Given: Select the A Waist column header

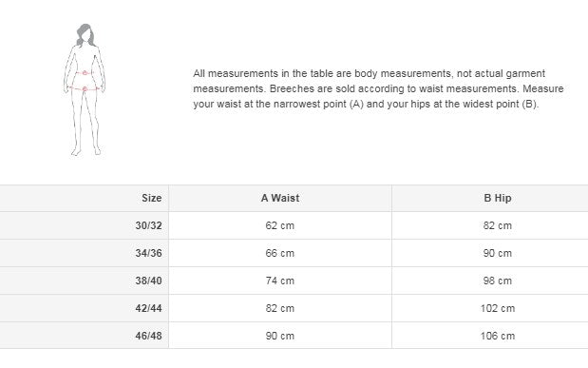Looking at the screenshot, I should [280, 199].
